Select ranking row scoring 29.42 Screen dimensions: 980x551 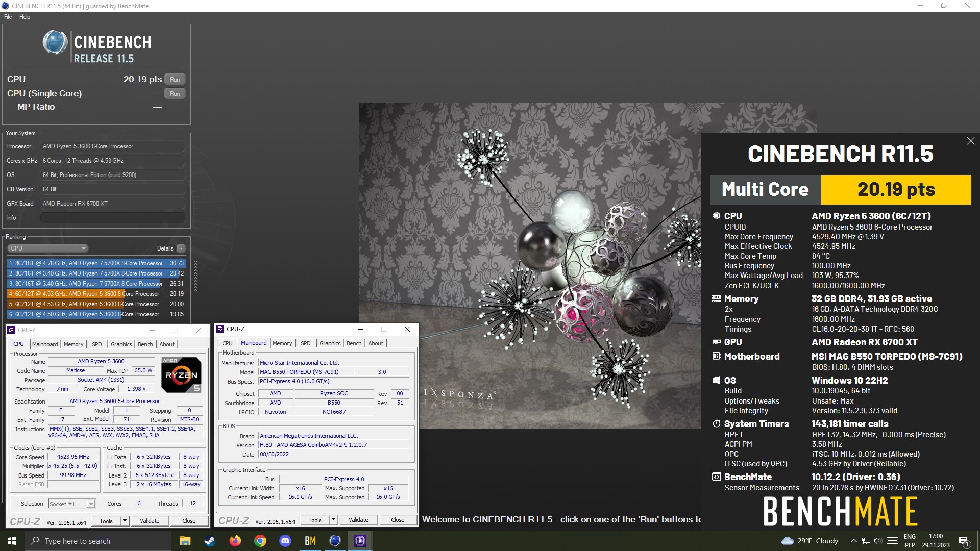[x=96, y=273]
